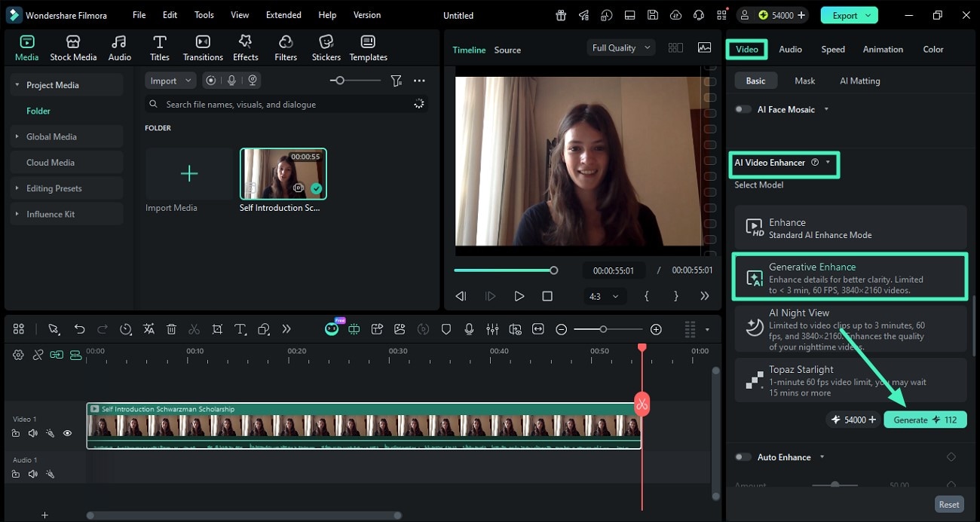Click the microphone voiceover icon in timeline toolbar
Screen dimensions: 980x522
point(469,329)
